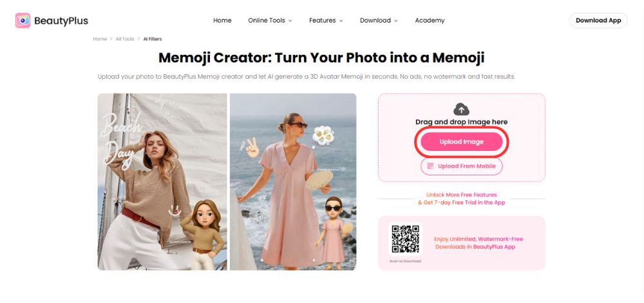Click the QR code to download app
The image size is (644, 303).
coord(405,239)
